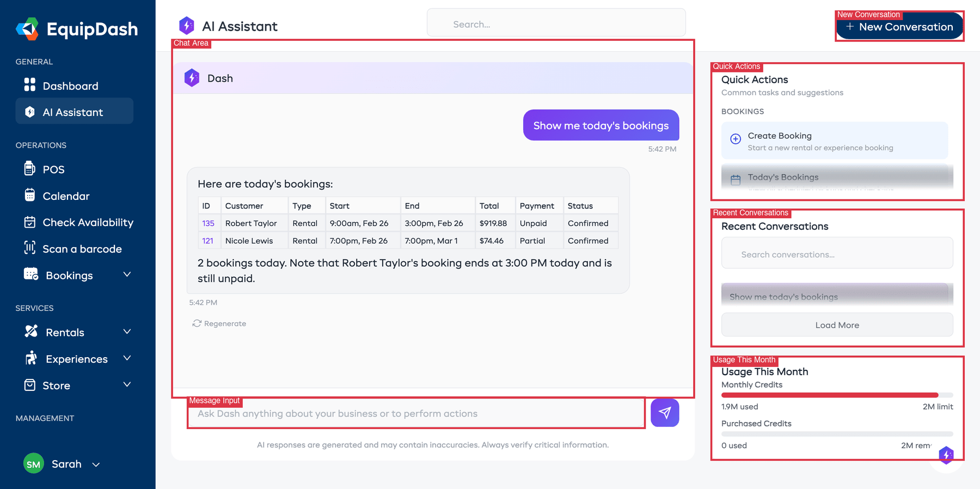Open Dashboard via its grid icon
The height and width of the screenshot is (489, 980).
point(30,85)
